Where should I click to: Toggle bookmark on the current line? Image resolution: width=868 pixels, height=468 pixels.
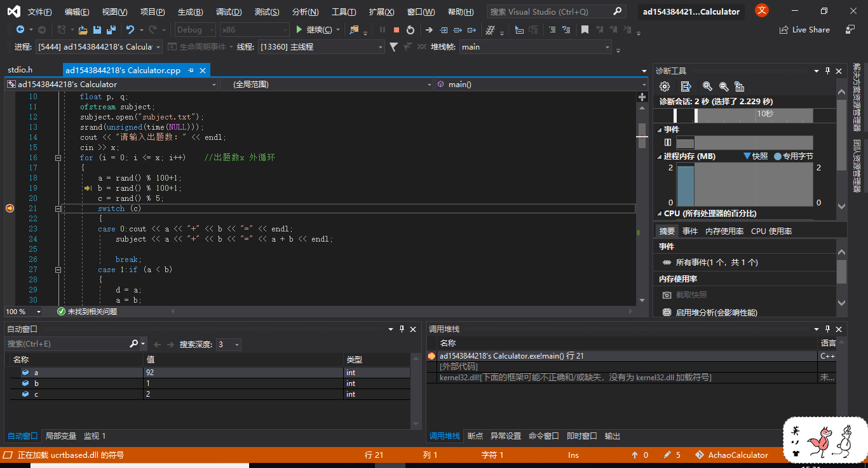coord(585,30)
